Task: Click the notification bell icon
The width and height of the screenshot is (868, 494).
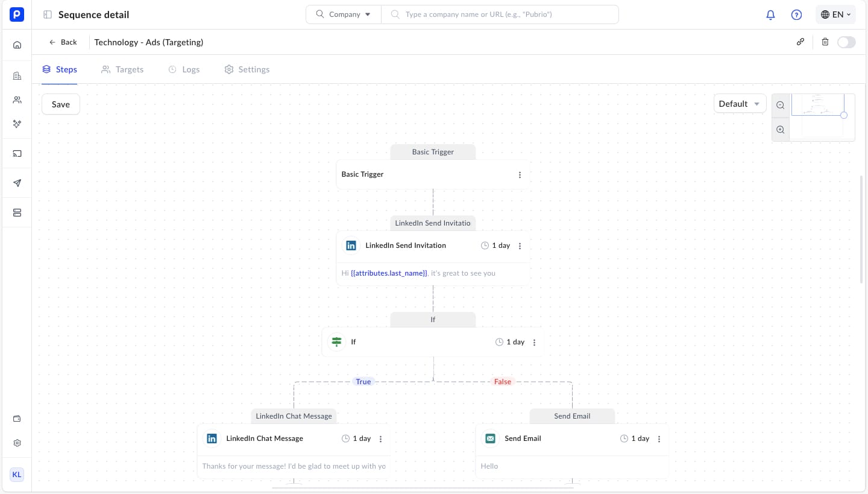Action: tap(770, 15)
